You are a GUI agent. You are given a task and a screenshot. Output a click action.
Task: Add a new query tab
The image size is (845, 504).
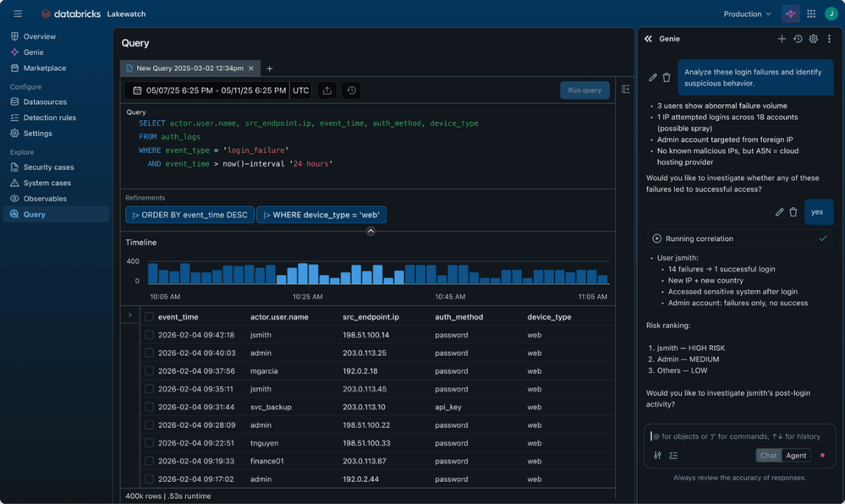point(270,68)
